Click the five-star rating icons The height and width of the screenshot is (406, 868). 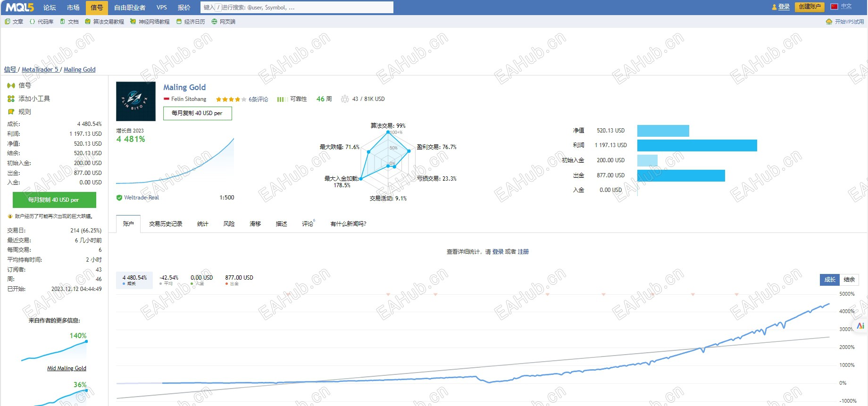(231, 99)
